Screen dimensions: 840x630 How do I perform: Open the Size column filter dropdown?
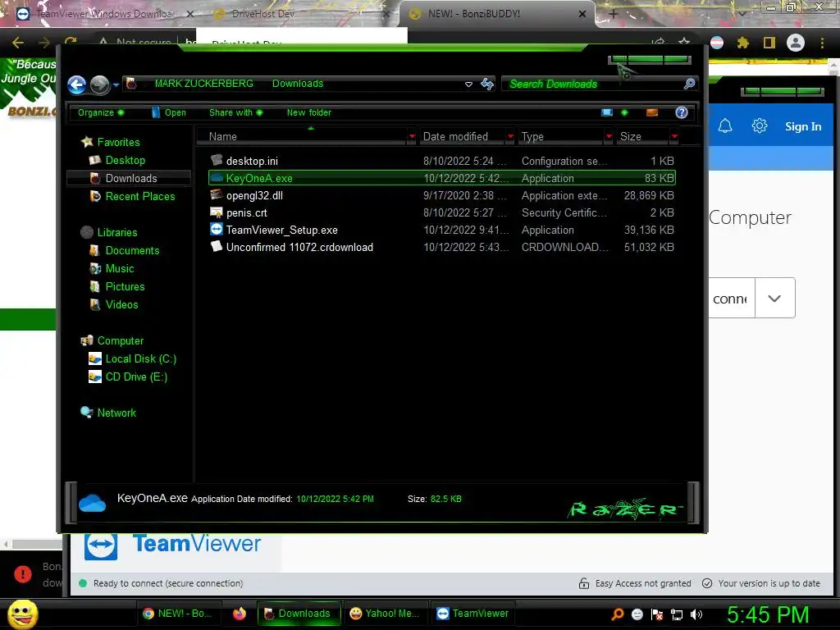(674, 137)
